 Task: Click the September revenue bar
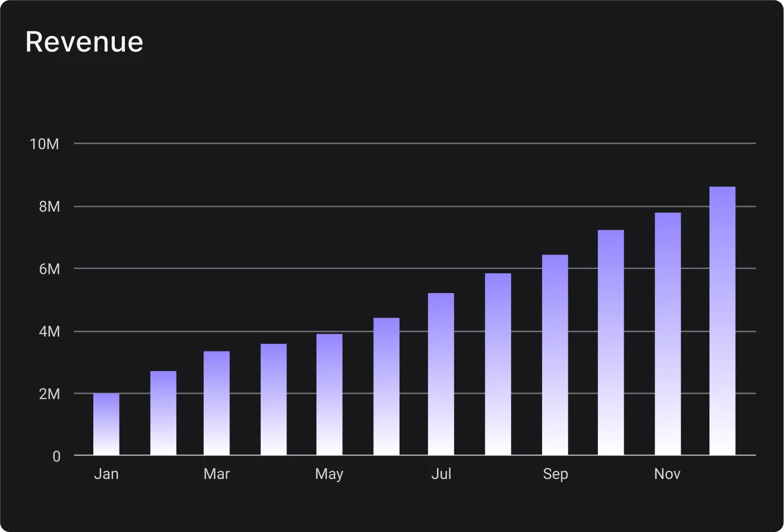tap(555, 355)
